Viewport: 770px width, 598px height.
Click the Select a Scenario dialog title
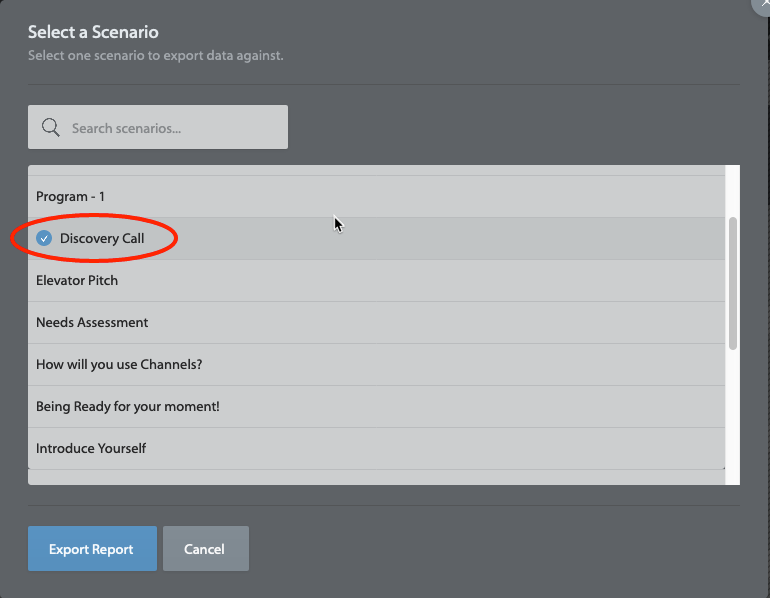93,33
